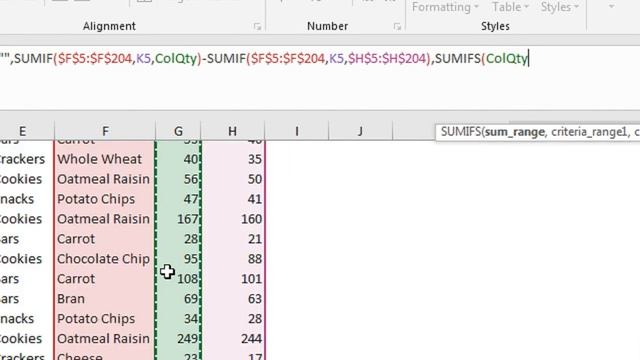Select the Cheese cell in column F

pyautogui.click(x=104, y=355)
